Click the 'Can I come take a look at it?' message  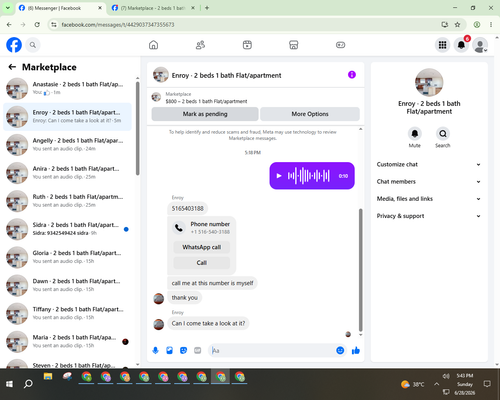(x=208, y=323)
